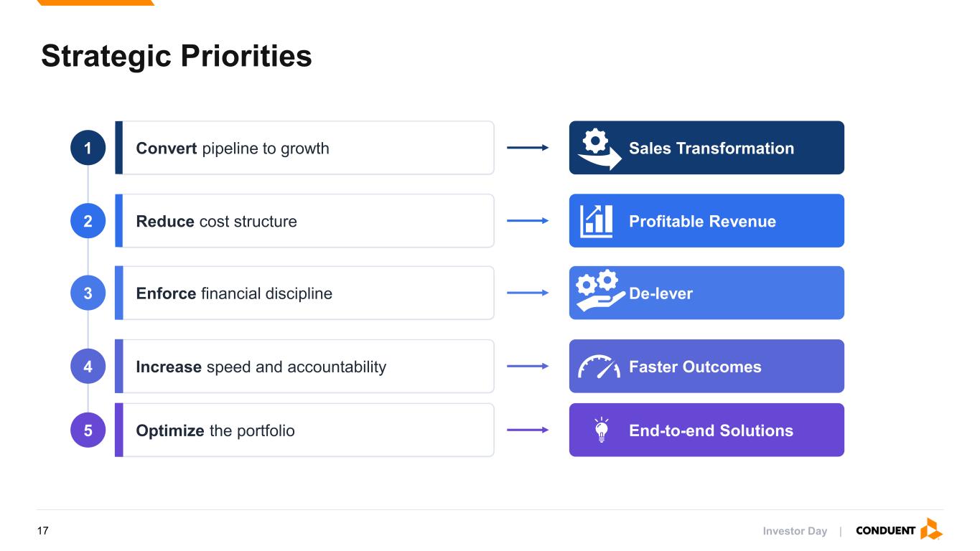Click the gear-arrow Sales Transformation icon

[x=599, y=149]
